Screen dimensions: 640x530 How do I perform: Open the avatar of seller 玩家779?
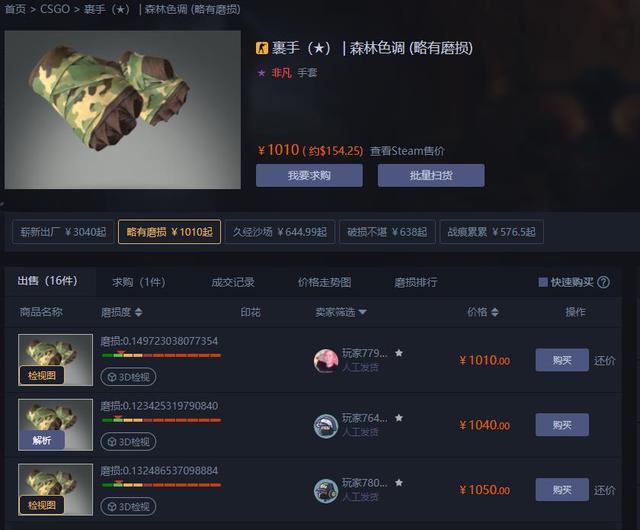[x=325, y=361]
